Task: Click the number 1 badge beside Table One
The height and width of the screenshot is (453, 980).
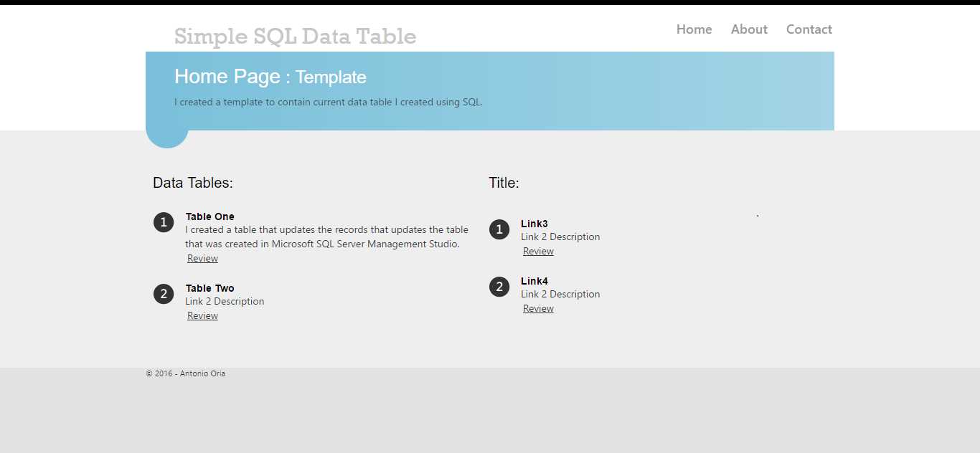Action: pos(164,222)
